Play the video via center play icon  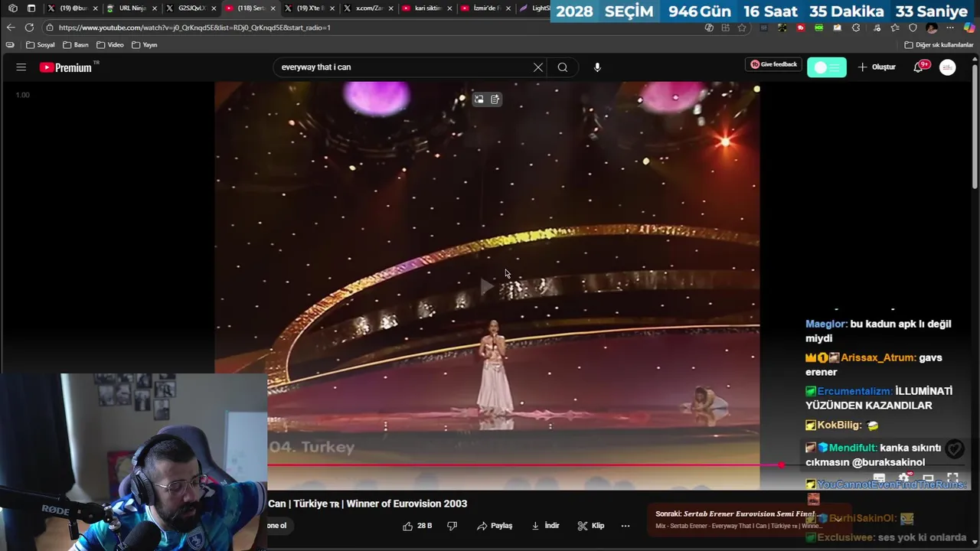(487, 287)
